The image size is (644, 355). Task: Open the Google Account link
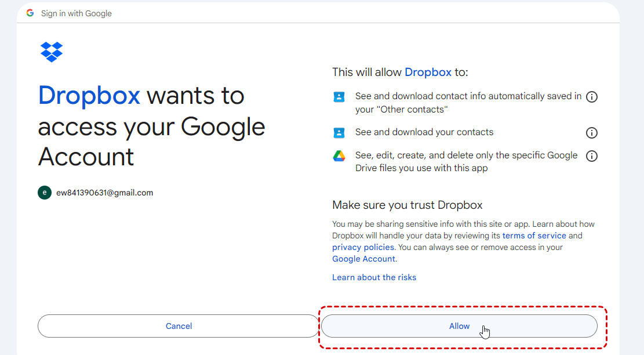pyautogui.click(x=364, y=259)
